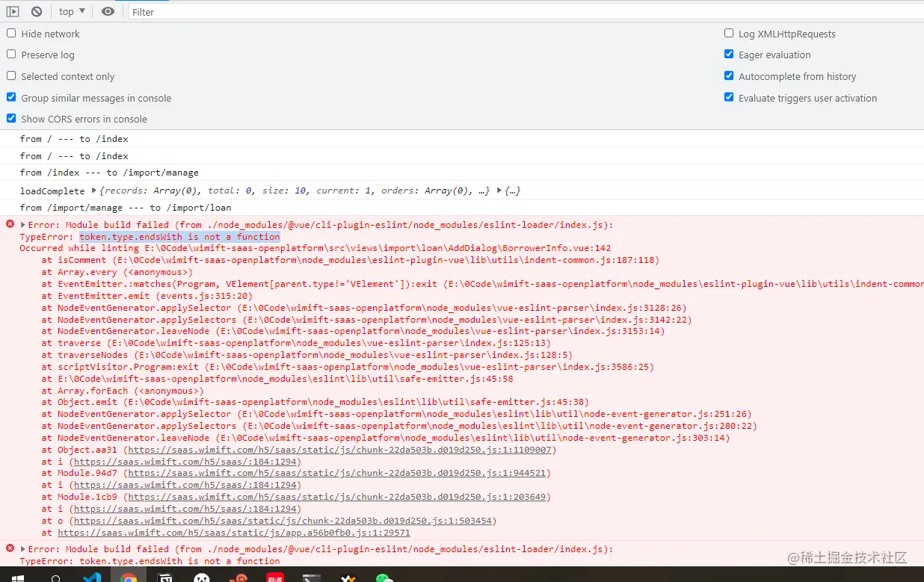Click the second error's red cross icon

[x=10, y=548]
